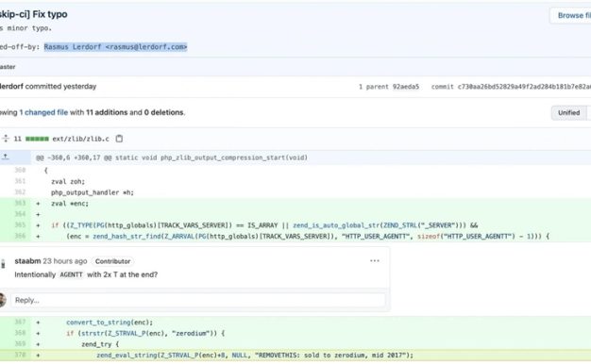
Task: Click the lerdorf committer name
Action: (11, 86)
